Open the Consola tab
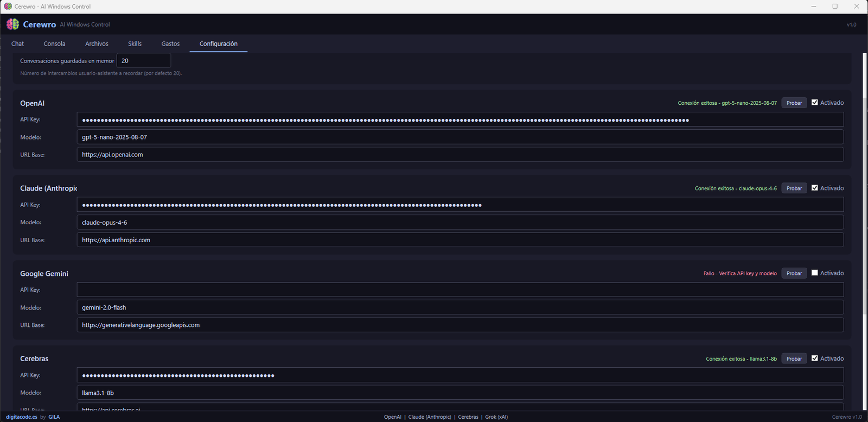Screen dimensions: 868x422 pyautogui.click(x=54, y=44)
